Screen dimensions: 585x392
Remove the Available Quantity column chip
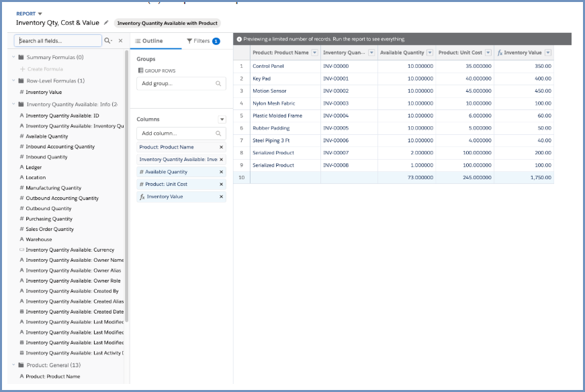pyautogui.click(x=221, y=172)
